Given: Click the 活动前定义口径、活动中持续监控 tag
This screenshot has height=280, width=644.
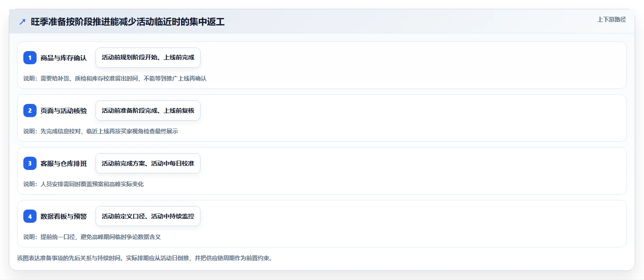Looking at the screenshot, I should tap(148, 216).
